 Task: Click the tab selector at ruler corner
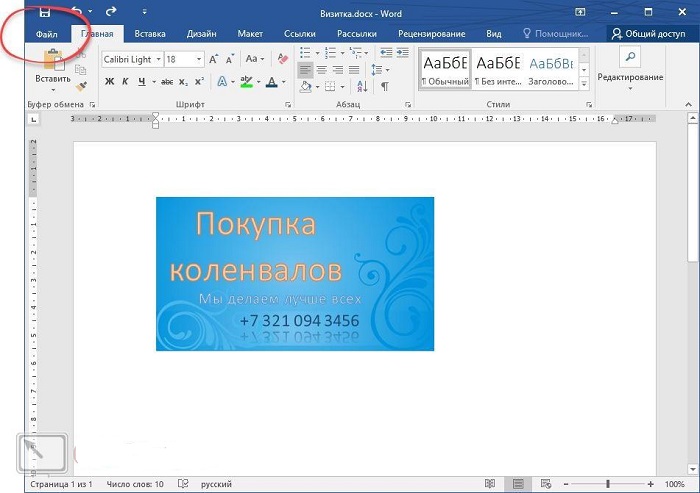34,119
